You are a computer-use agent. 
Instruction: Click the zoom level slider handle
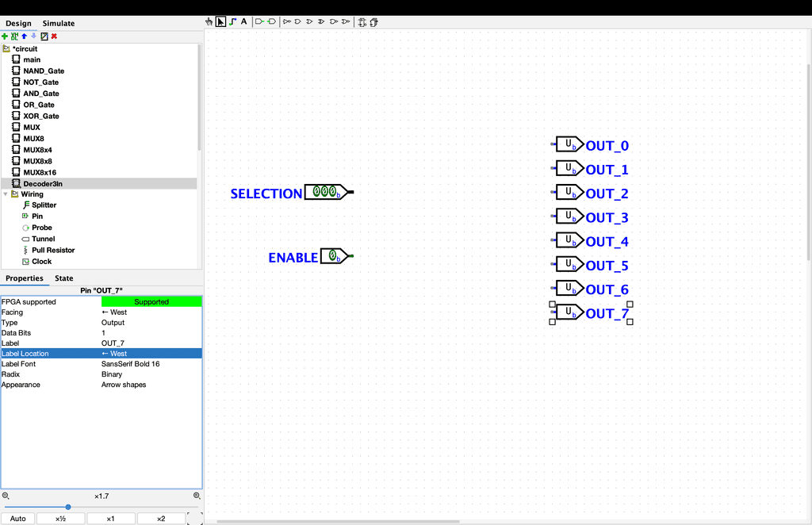(68, 507)
